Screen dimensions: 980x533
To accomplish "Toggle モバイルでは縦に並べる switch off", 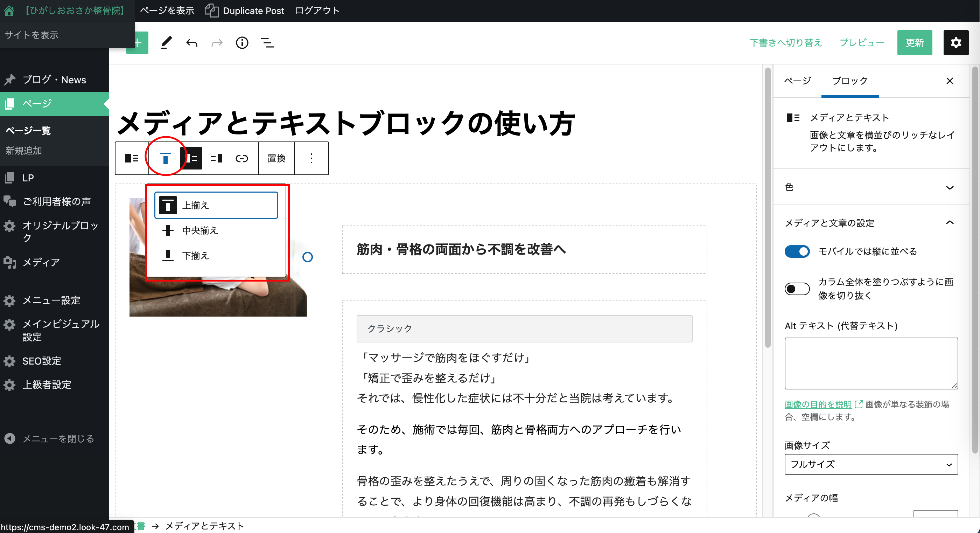I will pos(797,251).
